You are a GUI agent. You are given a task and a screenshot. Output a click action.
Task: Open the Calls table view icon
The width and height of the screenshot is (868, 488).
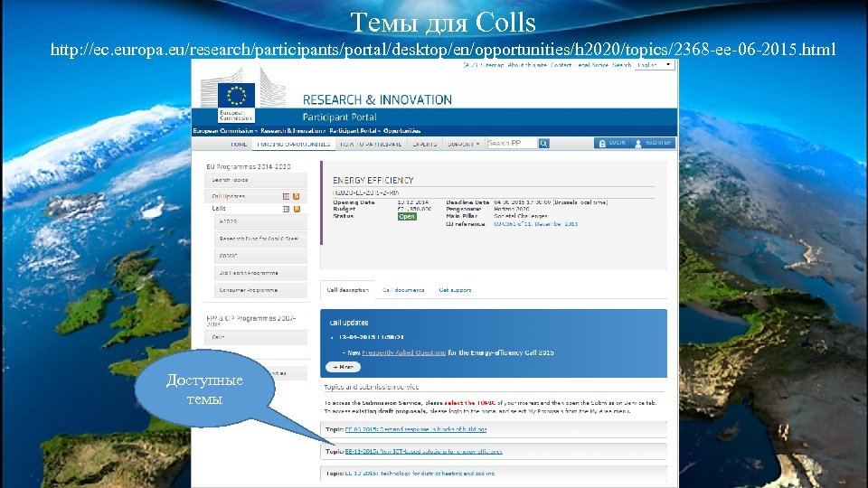tap(287, 209)
